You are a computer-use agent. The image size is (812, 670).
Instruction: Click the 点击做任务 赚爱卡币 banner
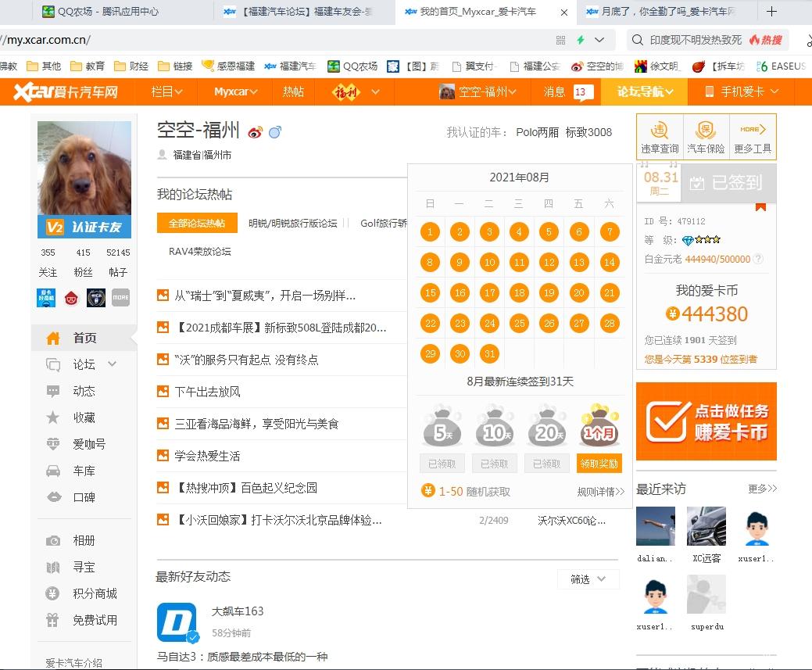pyautogui.click(x=706, y=421)
